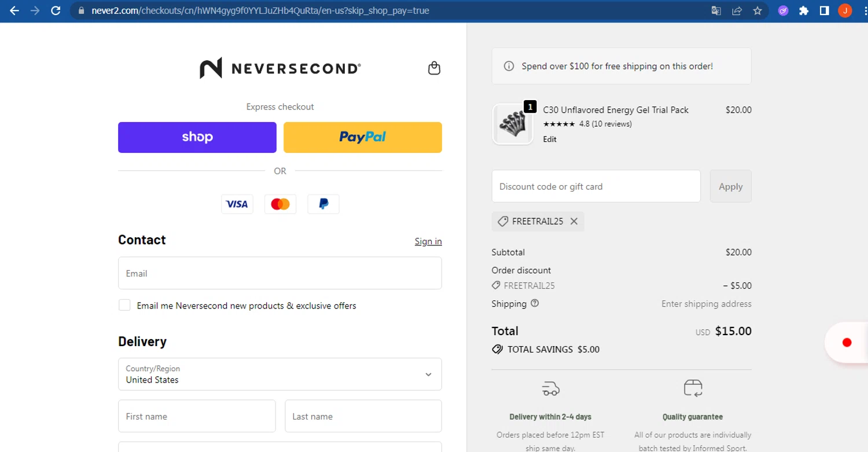Screen dimensions: 868x452
Task: Click the info icon in free shipping banner
Action: point(509,66)
